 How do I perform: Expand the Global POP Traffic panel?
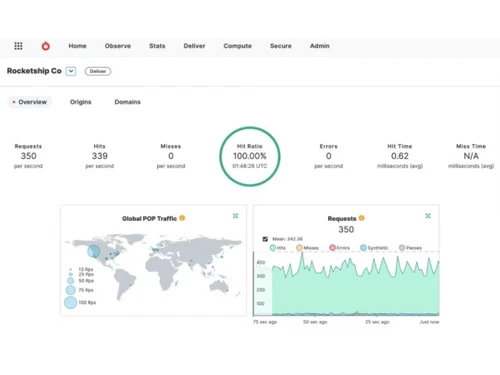coord(235,216)
